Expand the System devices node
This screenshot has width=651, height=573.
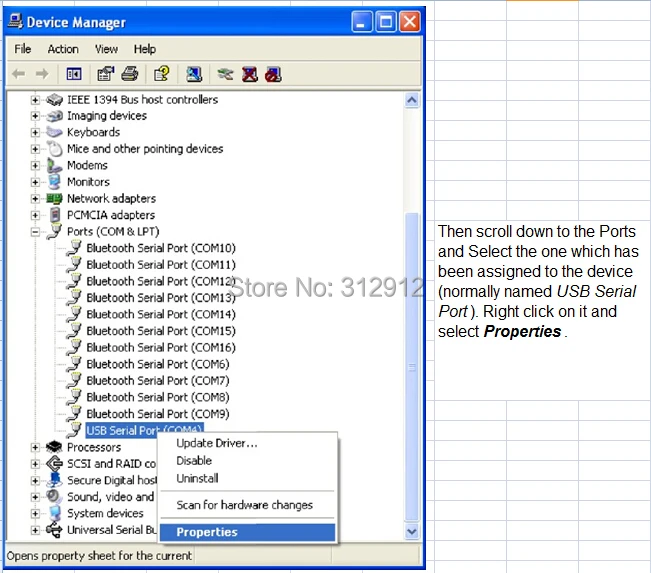[35, 514]
